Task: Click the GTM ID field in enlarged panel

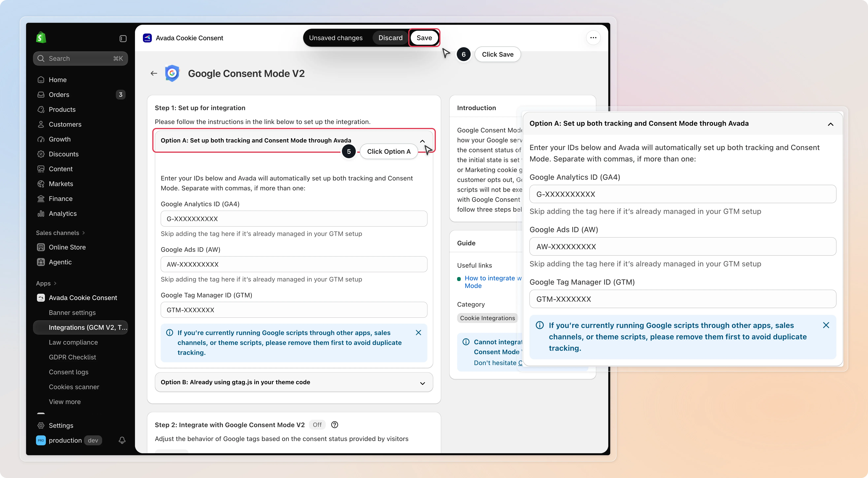Action: coord(683,299)
